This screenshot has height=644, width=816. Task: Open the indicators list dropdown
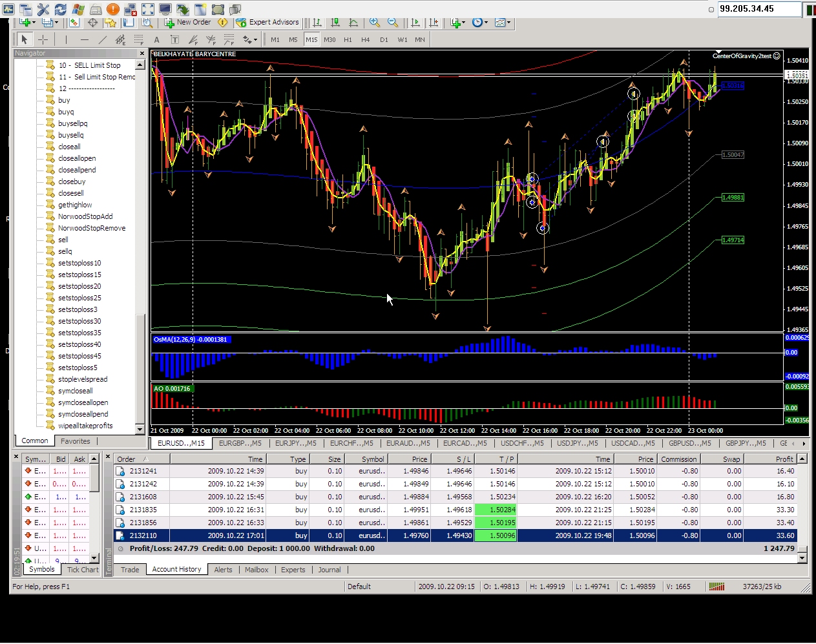pos(458,23)
